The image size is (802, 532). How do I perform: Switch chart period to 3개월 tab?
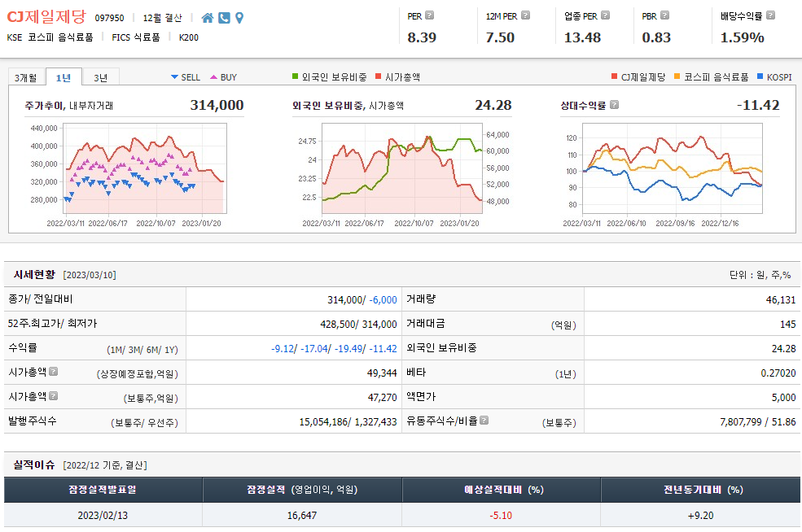tap(25, 77)
